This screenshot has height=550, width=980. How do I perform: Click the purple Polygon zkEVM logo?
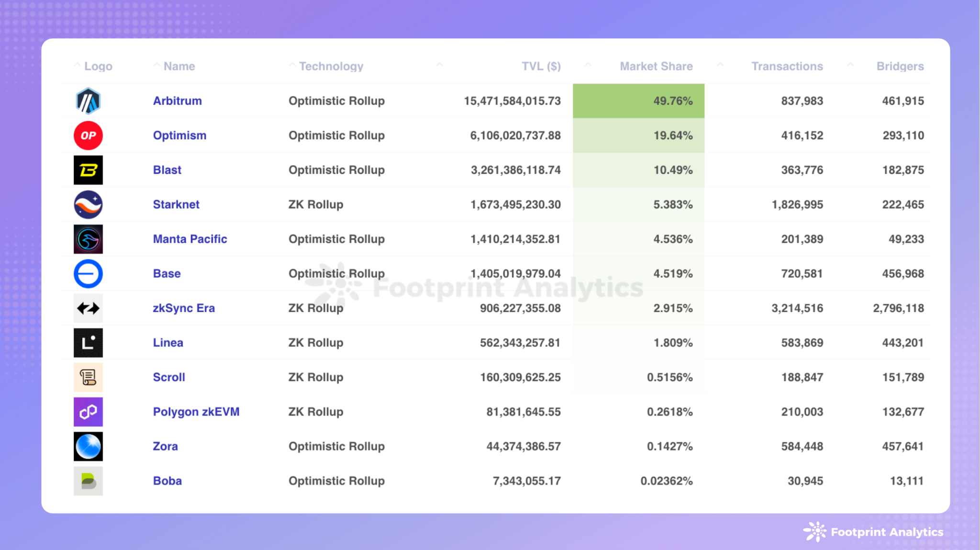tap(88, 412)
